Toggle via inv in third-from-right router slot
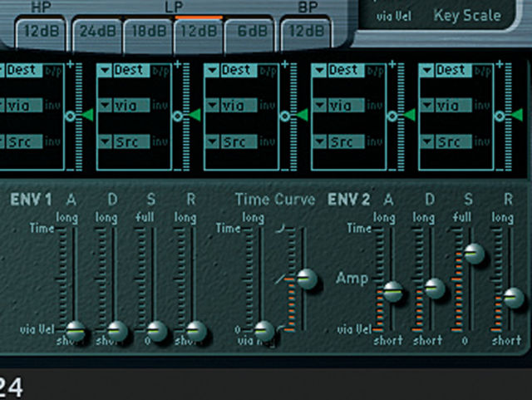The image size is (532, 400). pyautogui.click(x=268, y=106)
